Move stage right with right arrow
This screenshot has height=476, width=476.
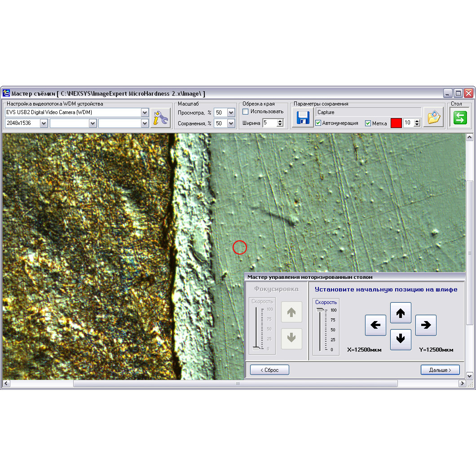pos(426,325)
